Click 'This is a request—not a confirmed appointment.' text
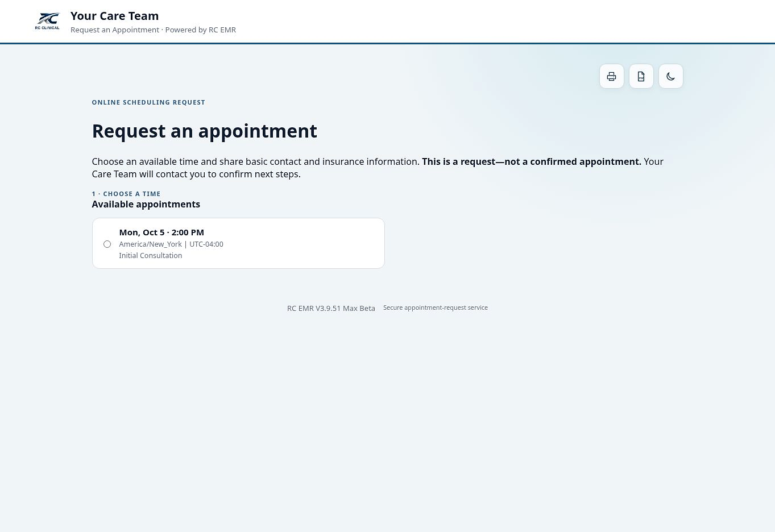775x532 pixels. [x=532, y=161]
